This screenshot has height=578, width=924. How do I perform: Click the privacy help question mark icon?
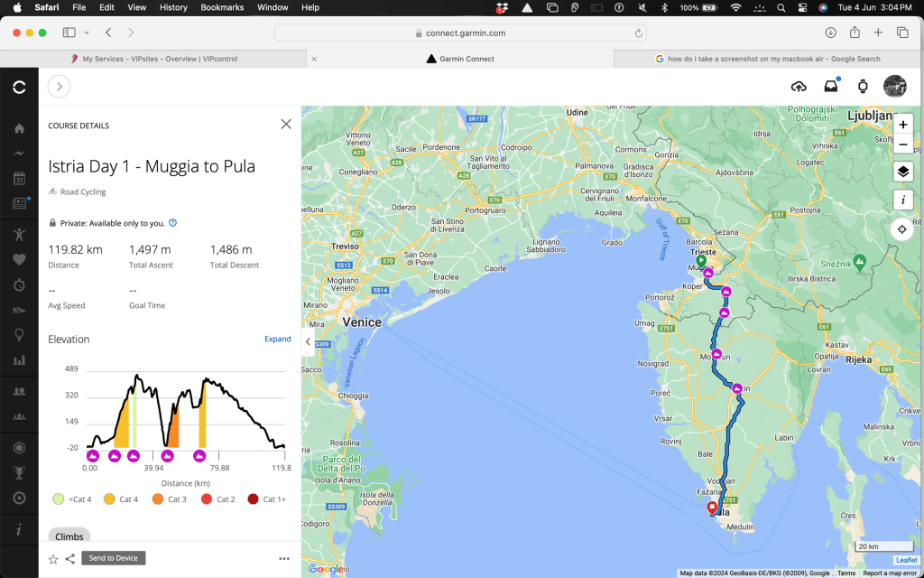coord(173,222)
